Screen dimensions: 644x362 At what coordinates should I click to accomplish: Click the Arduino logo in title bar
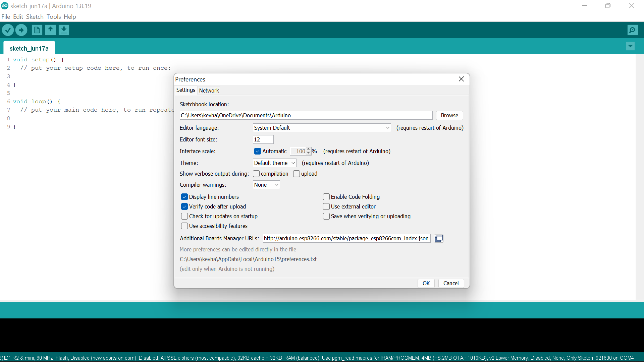[5, 6]
